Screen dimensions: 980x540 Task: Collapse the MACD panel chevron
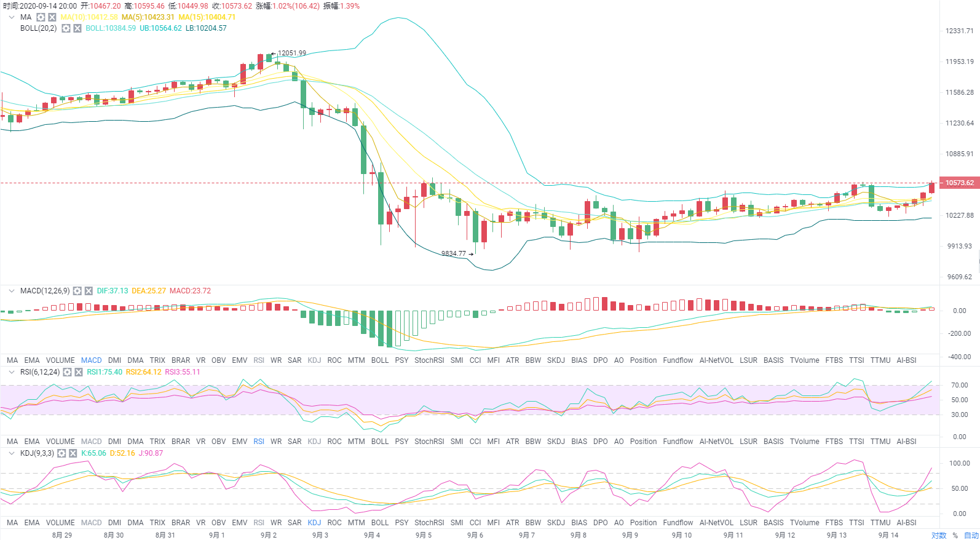(x=12, y=291)
